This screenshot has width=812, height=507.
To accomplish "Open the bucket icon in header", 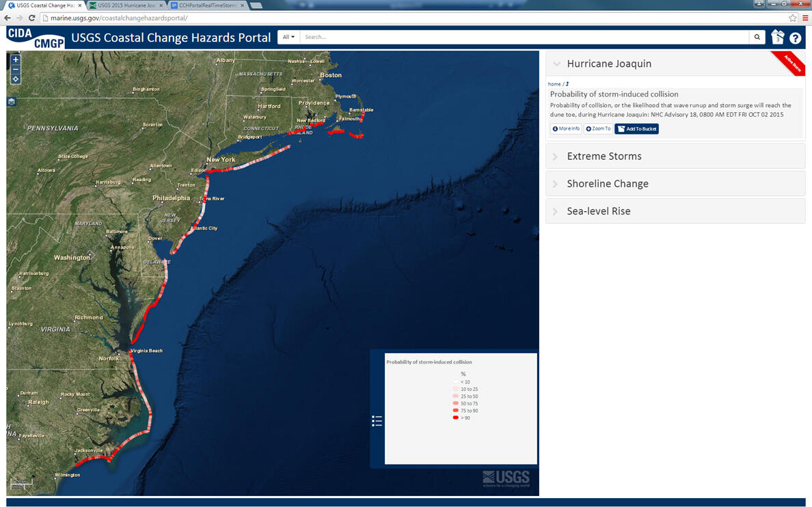I will pyautogui.click(x=777, y=38).
